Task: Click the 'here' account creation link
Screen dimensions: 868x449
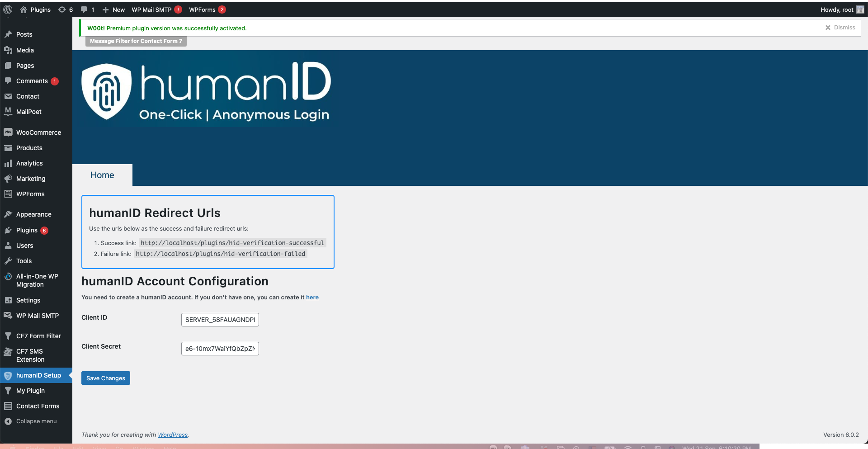Action: (x=312, y=297)
